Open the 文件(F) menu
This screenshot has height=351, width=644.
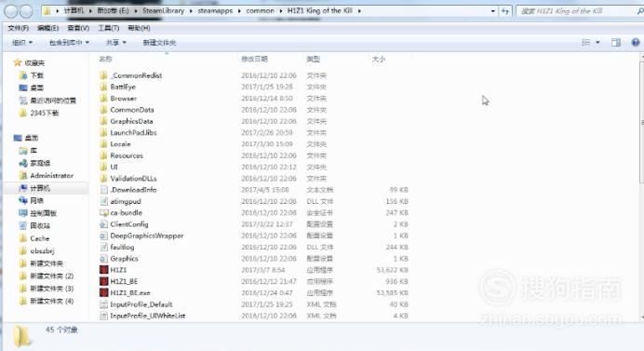[x=18, y=28]
